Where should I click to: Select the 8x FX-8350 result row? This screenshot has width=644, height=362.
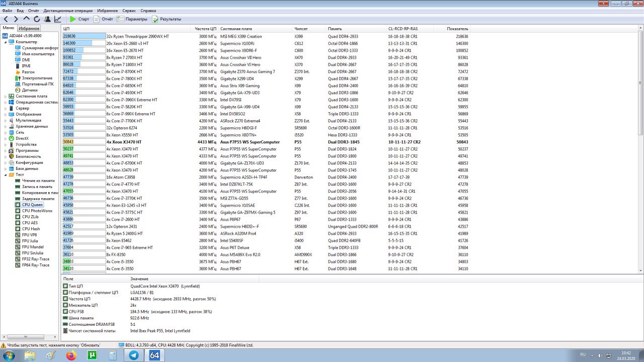tap(266, 254)
